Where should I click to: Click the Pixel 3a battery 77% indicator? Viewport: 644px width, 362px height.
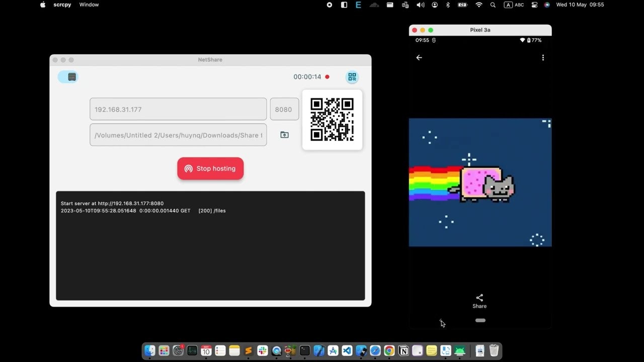pos(534,40)
